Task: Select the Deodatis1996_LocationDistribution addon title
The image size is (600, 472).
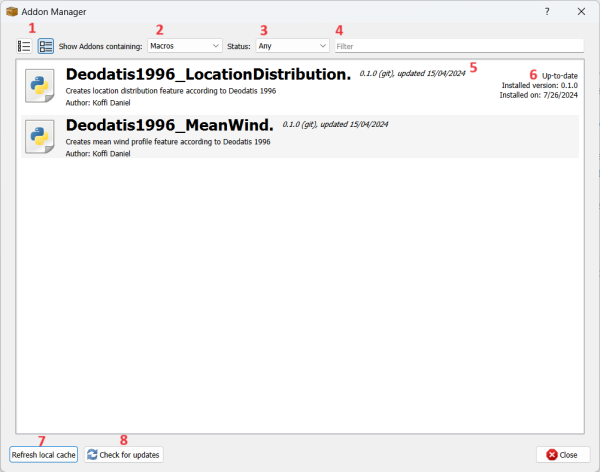Action: pyautogui.click(x=208, y=74)
